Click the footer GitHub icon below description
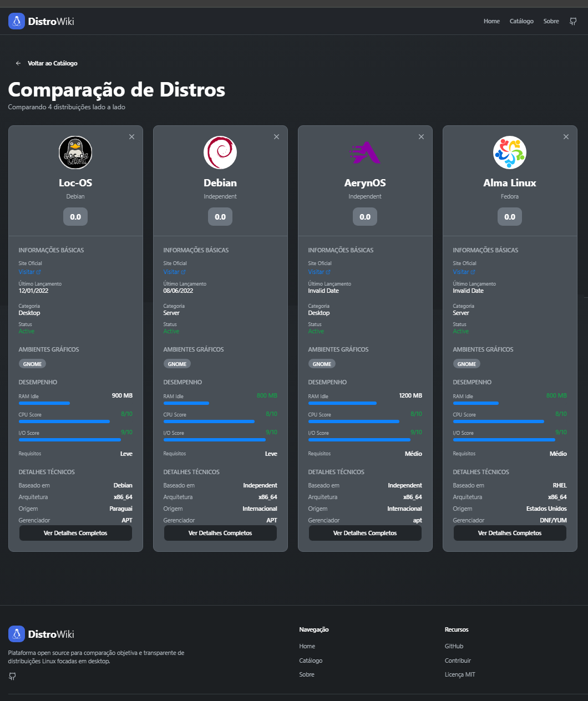 (x=12, y=676)
